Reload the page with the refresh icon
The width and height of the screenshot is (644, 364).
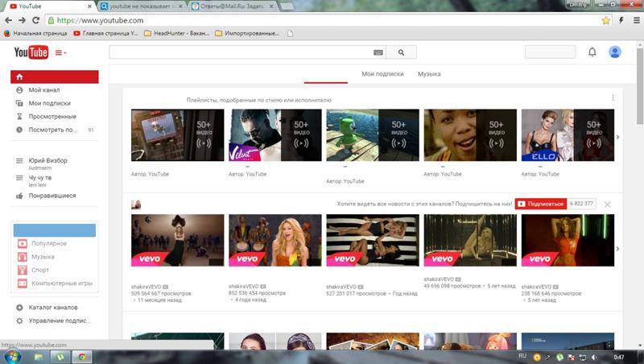[x=35, y=20]
